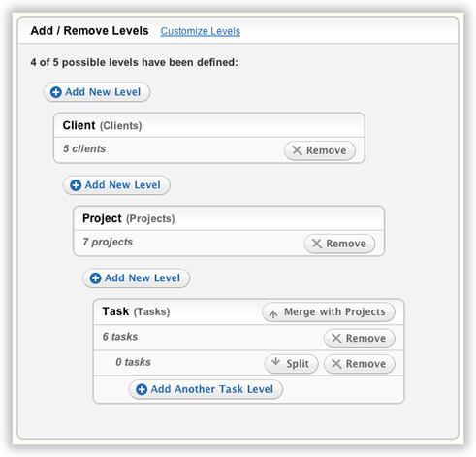This screenshot has height=457, width=476.
Task: Click X icon on 0 tasks Remove button
Action: [336, 364]
